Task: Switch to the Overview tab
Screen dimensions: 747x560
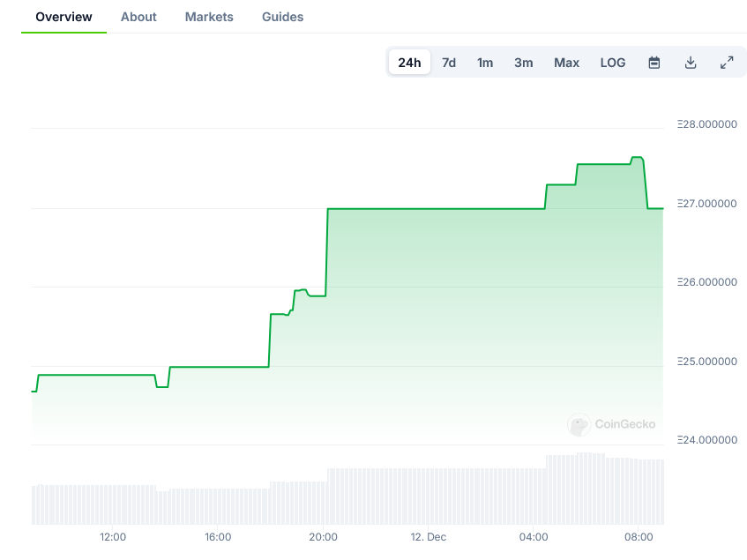Action: click(63, 17)
